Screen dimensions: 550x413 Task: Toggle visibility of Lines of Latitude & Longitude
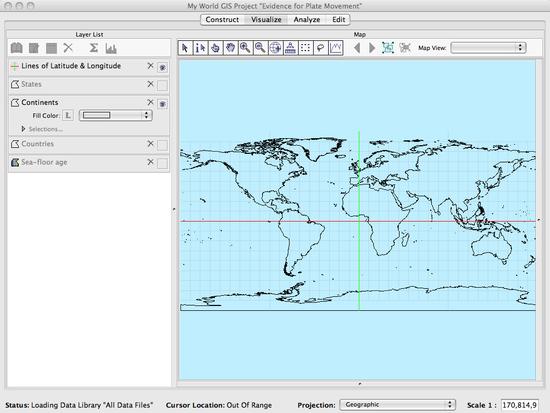(x=162, y=67)
